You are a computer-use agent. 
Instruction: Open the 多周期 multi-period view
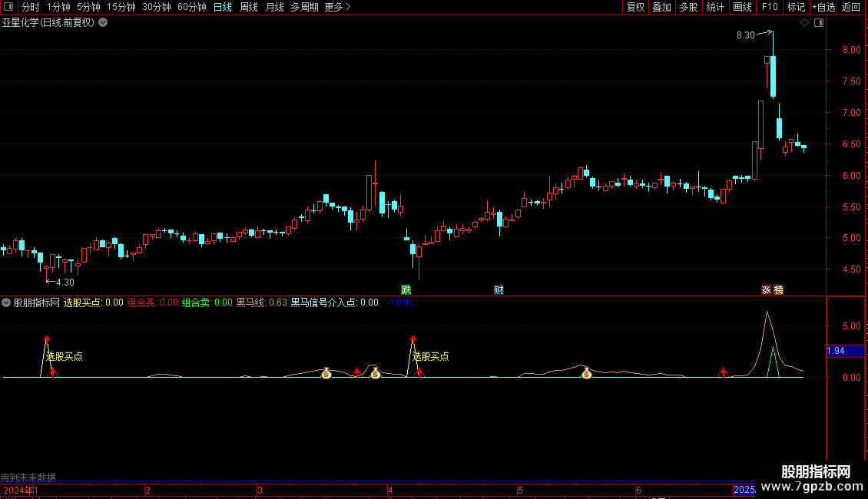[304, 7]
